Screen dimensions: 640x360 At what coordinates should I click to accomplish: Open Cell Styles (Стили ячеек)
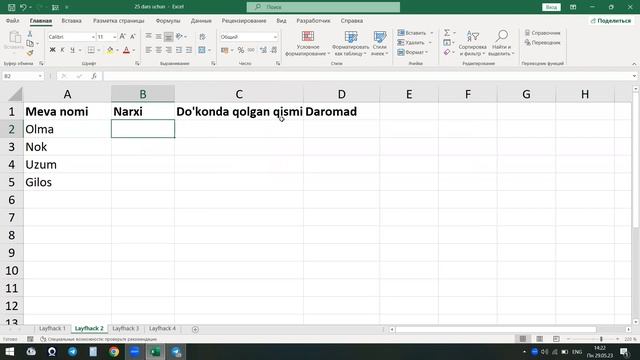click(380, 43)
